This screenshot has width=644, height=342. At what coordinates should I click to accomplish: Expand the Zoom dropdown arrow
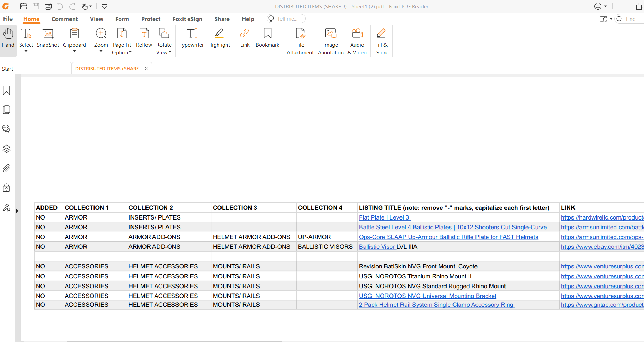point(101,51)
